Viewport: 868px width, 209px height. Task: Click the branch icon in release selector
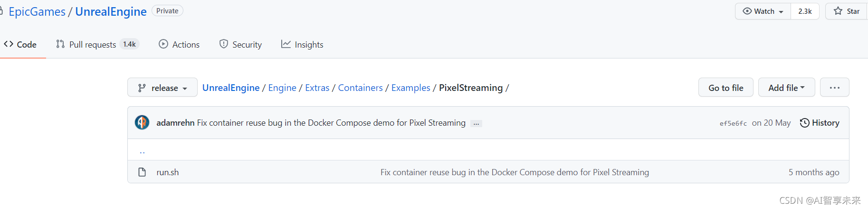(x=142, y=88)
